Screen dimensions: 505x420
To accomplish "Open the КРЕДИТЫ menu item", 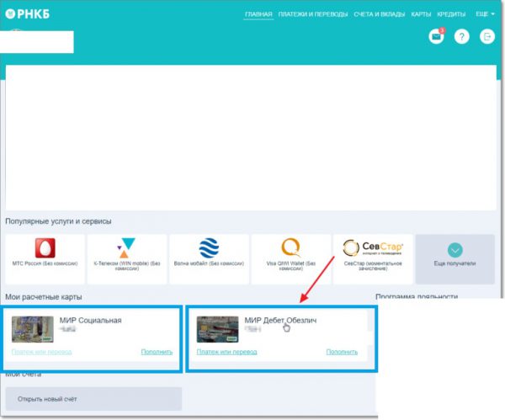I will [451, 14].
